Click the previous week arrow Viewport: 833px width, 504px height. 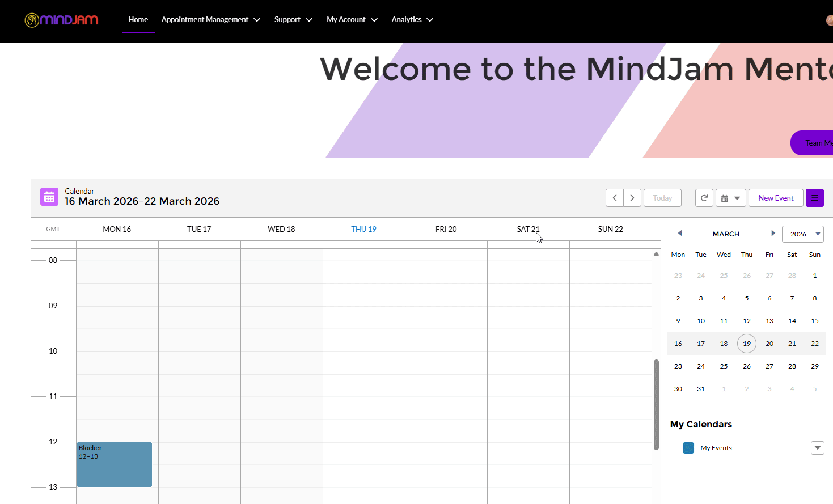(614, 197)
